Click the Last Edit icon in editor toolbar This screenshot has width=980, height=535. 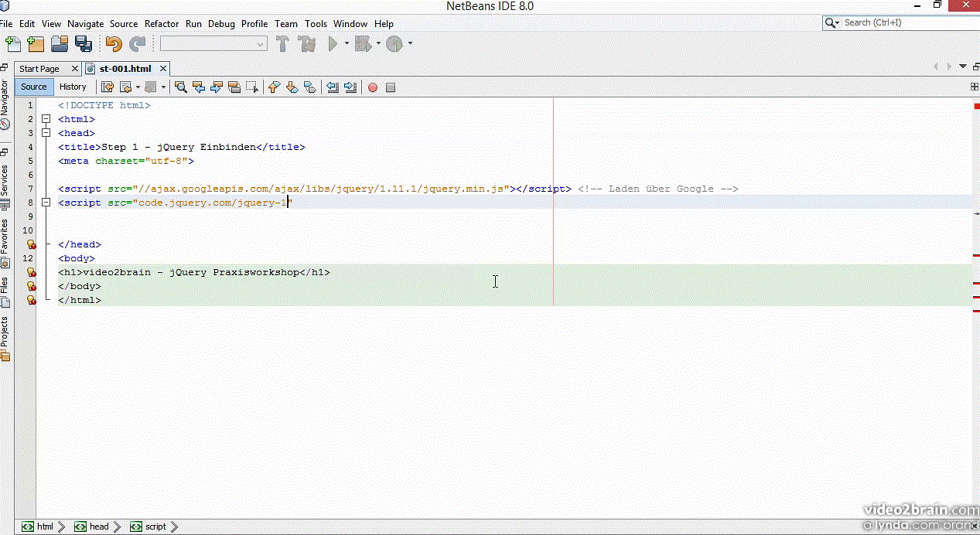click(x=108, y=87)
